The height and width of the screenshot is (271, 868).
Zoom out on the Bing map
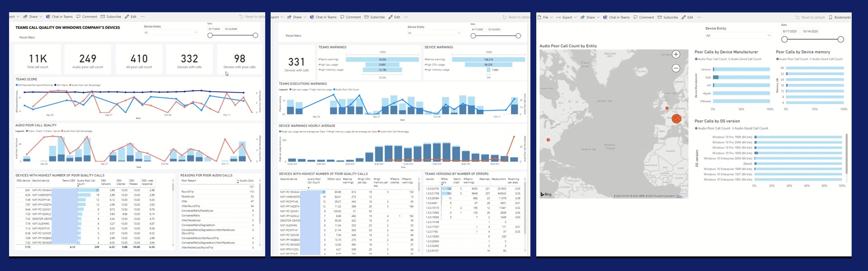pos(676,68)
